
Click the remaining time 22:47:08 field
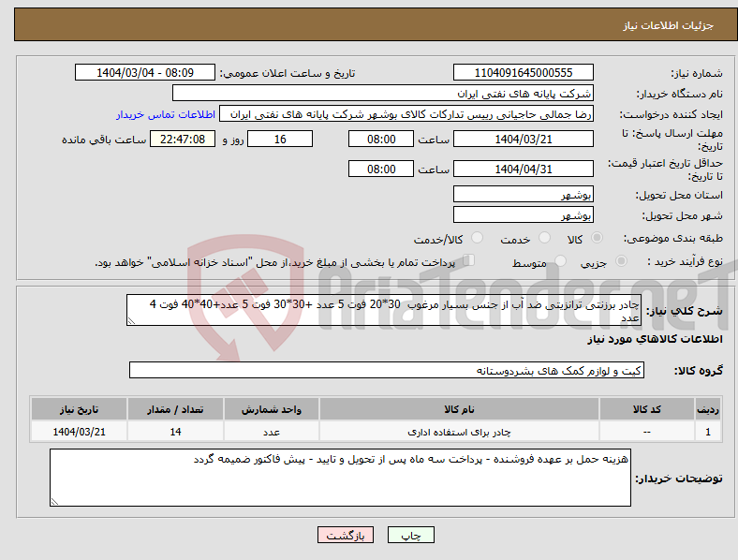[183, 139]
